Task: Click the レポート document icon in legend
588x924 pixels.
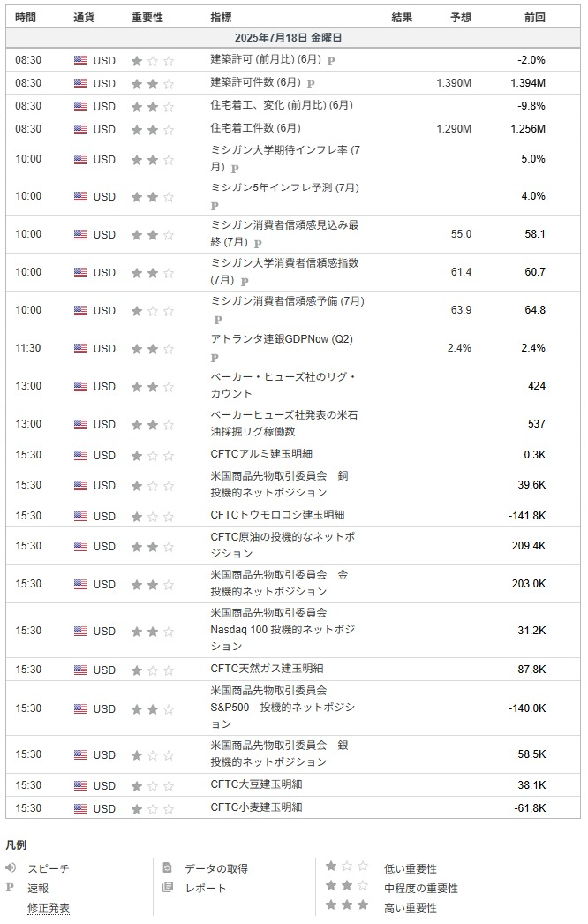Action: [x=168, y=887]
